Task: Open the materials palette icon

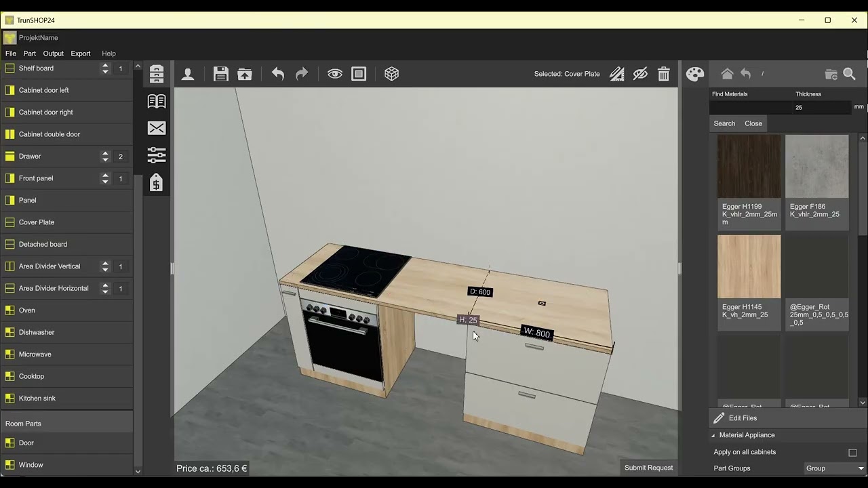Action: [695, 74]
